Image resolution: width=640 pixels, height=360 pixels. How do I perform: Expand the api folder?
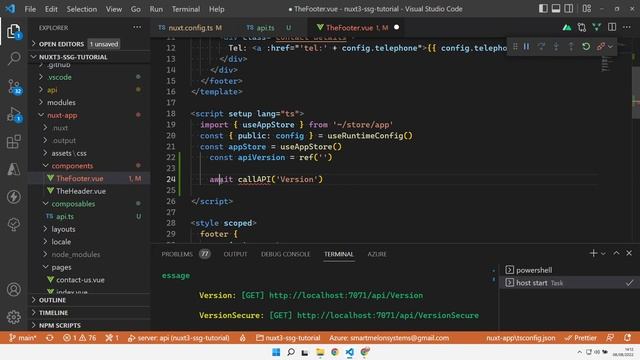pos(89,90)
